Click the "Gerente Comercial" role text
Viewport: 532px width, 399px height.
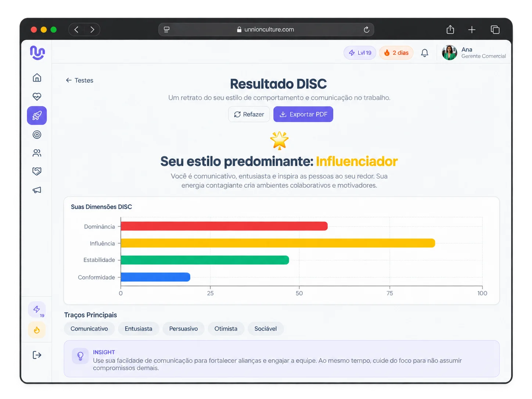484,56
